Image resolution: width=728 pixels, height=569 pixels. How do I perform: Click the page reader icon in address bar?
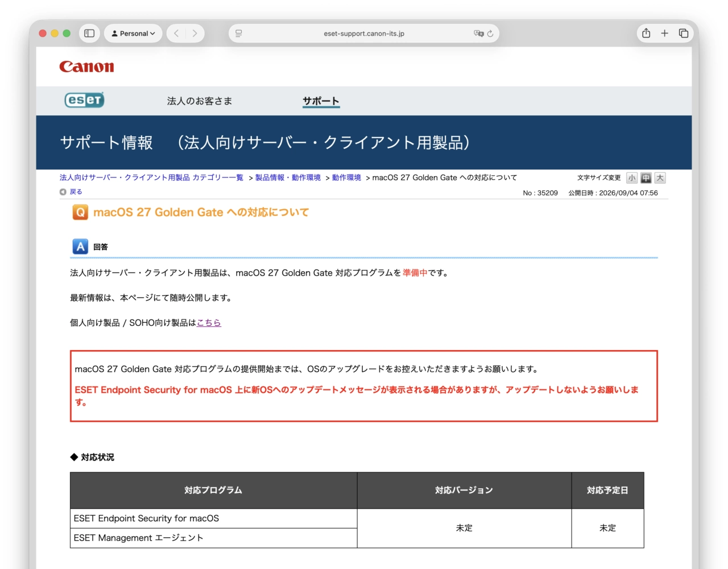coord(239,34)
